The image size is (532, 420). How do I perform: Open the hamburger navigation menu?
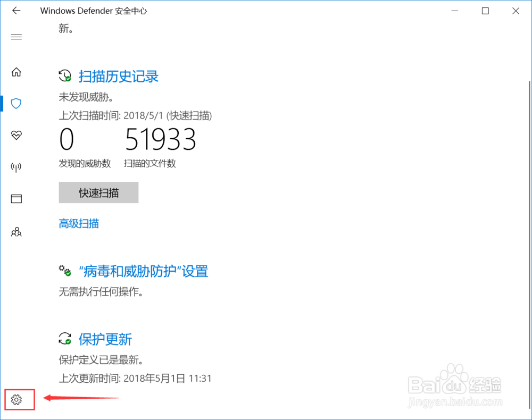(16, 37)
